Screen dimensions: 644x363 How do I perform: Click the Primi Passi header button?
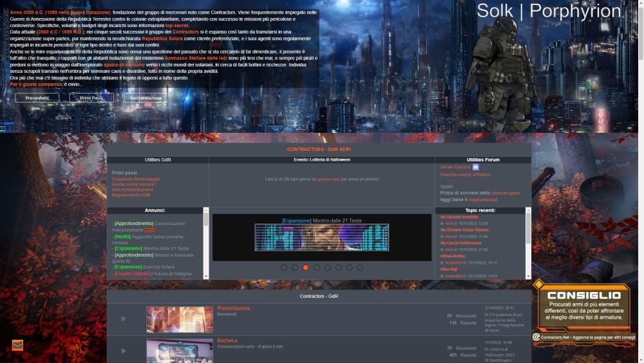tap(91, 98)
